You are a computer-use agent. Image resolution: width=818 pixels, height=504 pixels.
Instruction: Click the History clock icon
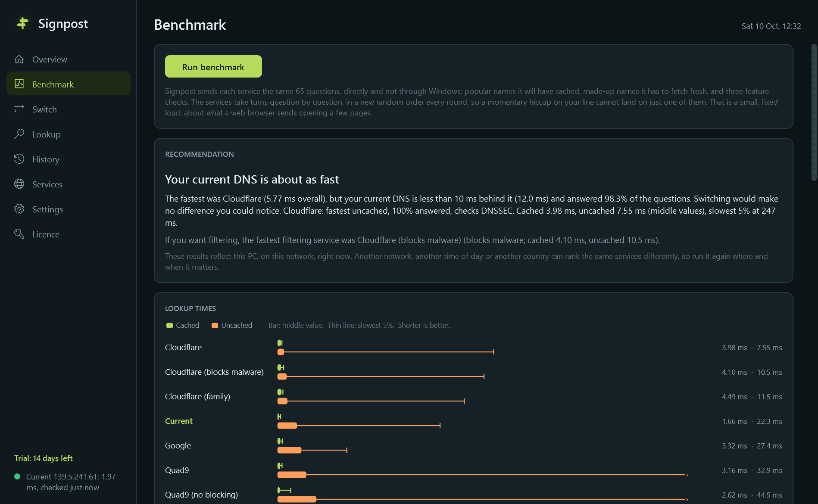19,159
